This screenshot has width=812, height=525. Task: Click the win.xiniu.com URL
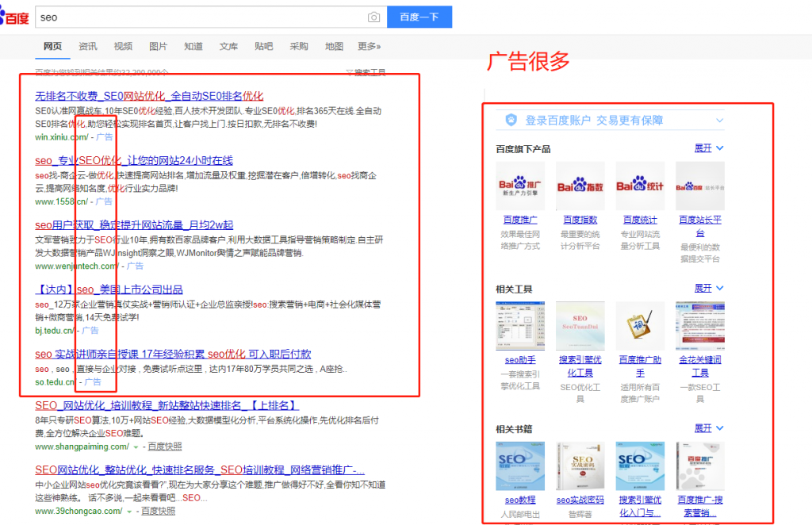[x=62, y=137]
